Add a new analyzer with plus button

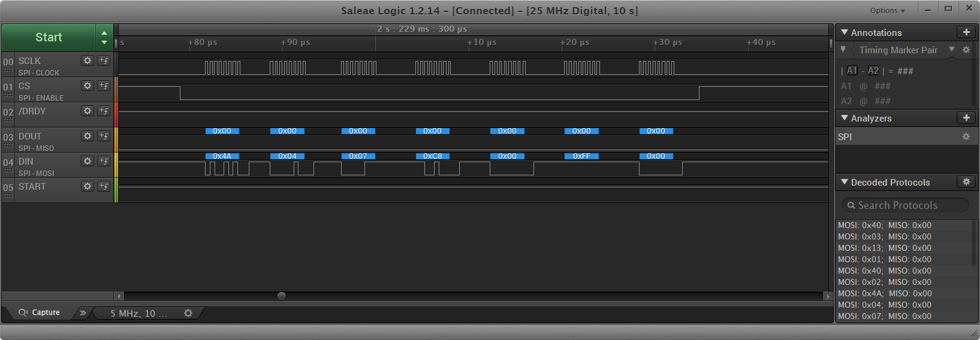coord(966,118)
